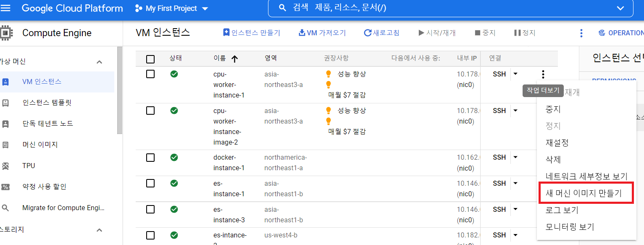
Task: Open SSH dropdown arrow for es-instance-3
Action: point(515,209)
